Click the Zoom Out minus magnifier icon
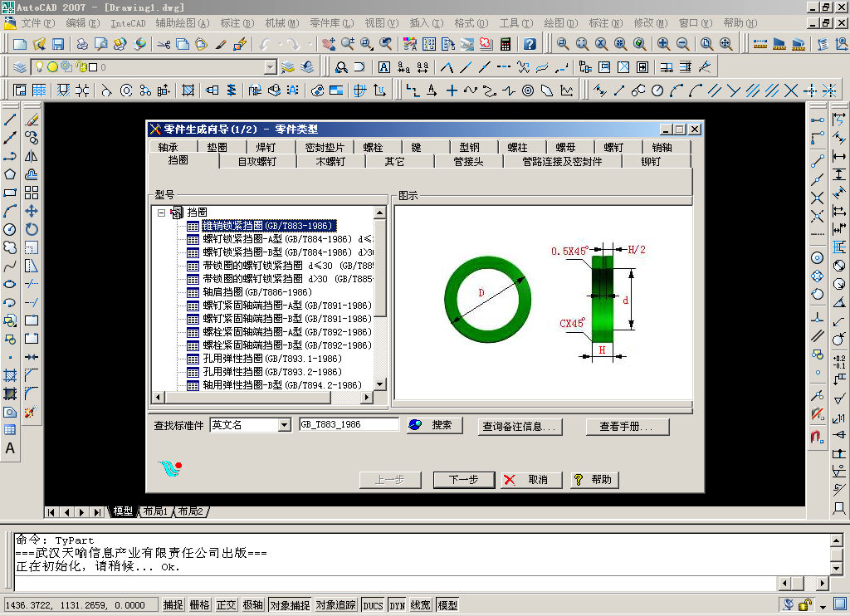The image size is (850, 616). click(x=682, y=44)
